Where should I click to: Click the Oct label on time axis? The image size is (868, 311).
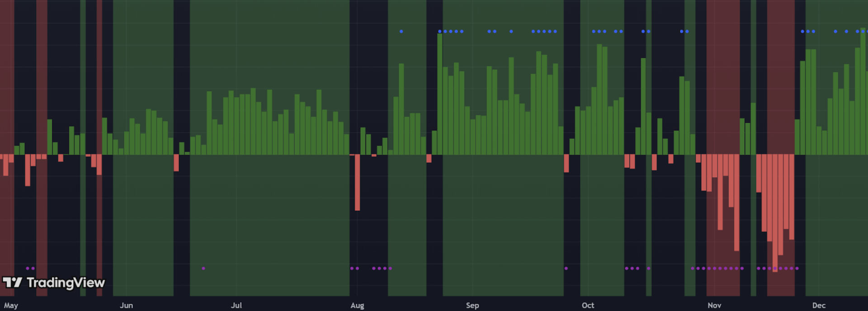coord(588,306)
